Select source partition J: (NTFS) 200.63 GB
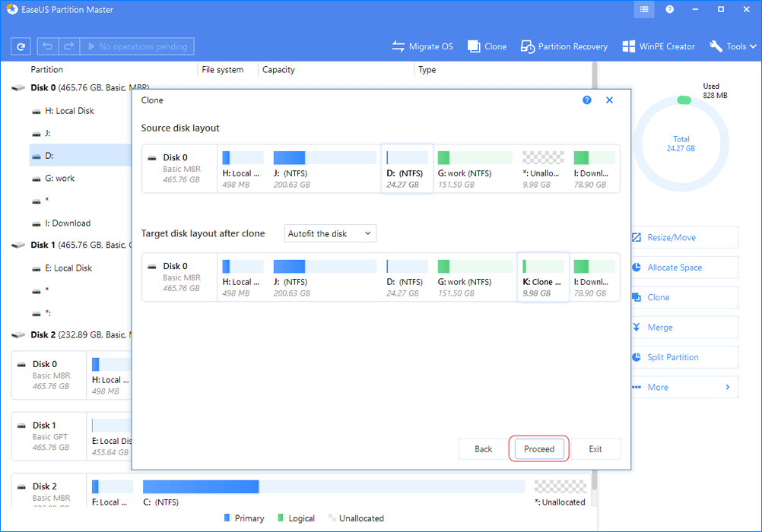This screenshot has height=532, width=762. (325, 169)
